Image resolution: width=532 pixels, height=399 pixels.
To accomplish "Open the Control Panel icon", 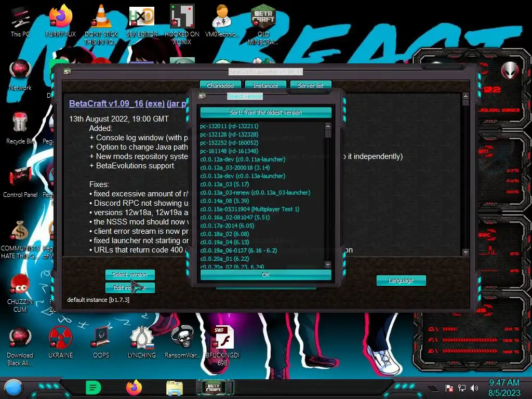I will point(20,182).
